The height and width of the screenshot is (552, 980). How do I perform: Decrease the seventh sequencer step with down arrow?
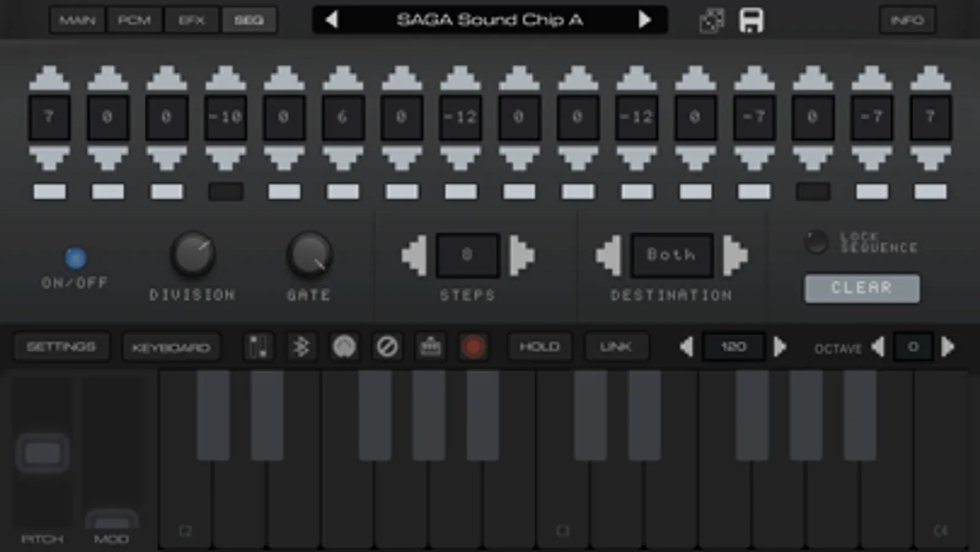point(401,158)
